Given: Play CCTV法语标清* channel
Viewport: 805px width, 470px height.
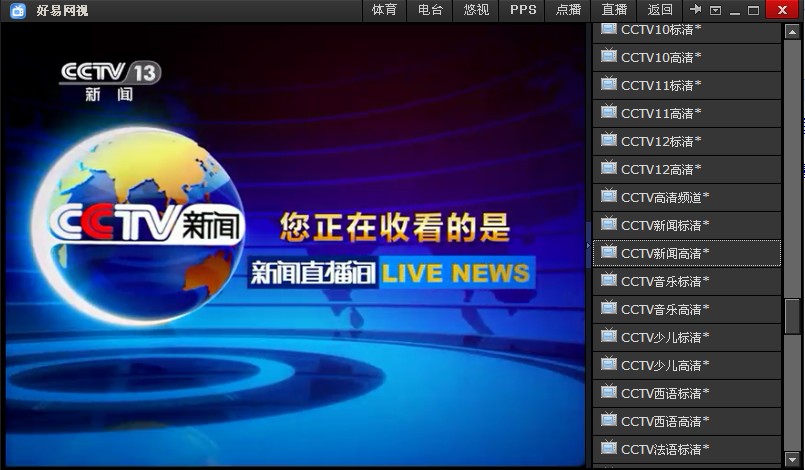Looking at the screenshot, I should (687, 449).
